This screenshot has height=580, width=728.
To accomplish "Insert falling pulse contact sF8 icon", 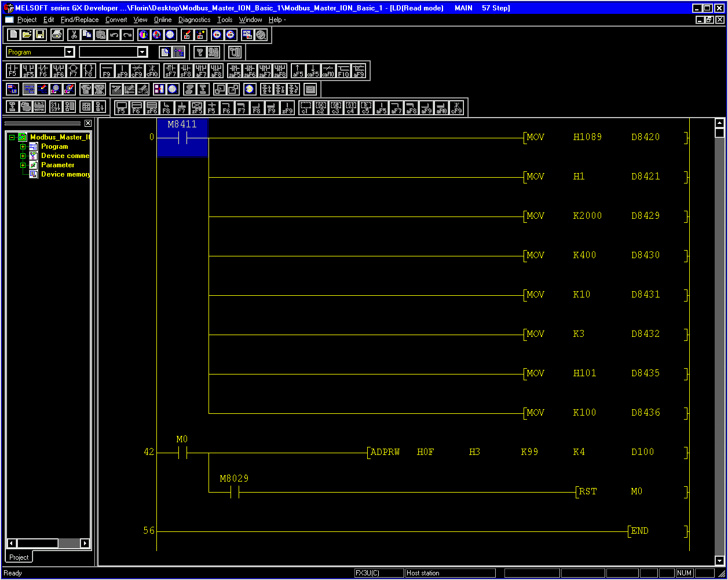I will [186, 71].
